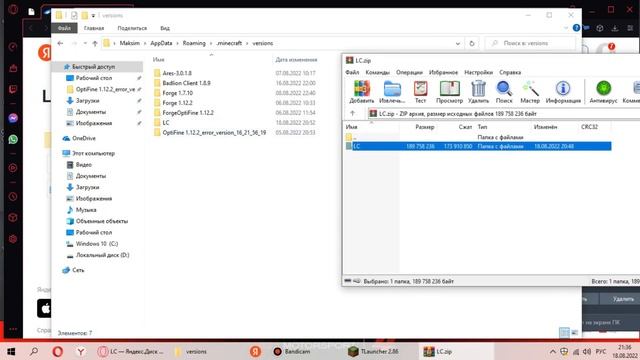Show hidden system tray icons
The width and height of the screenshot is (640, 360).
pos(552,351)
